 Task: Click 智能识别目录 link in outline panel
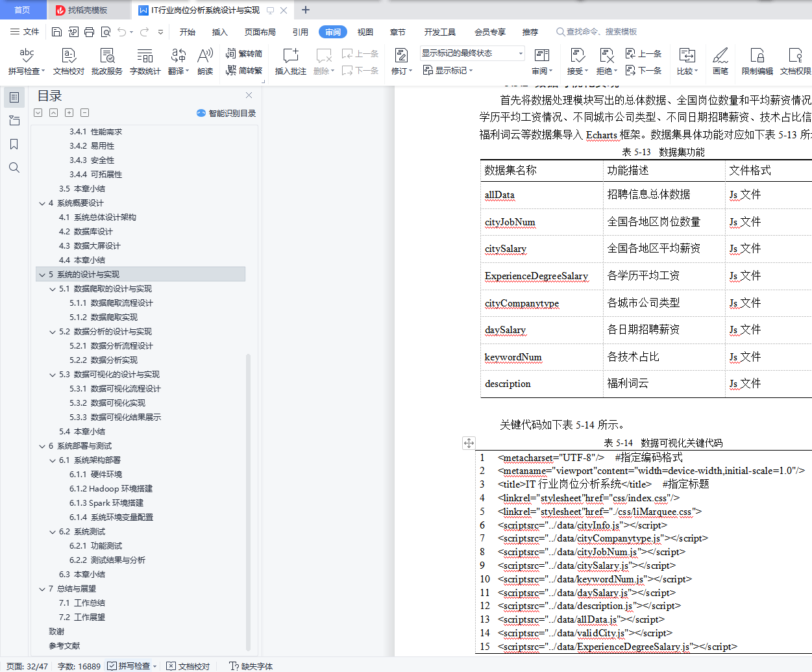(227, 113)
